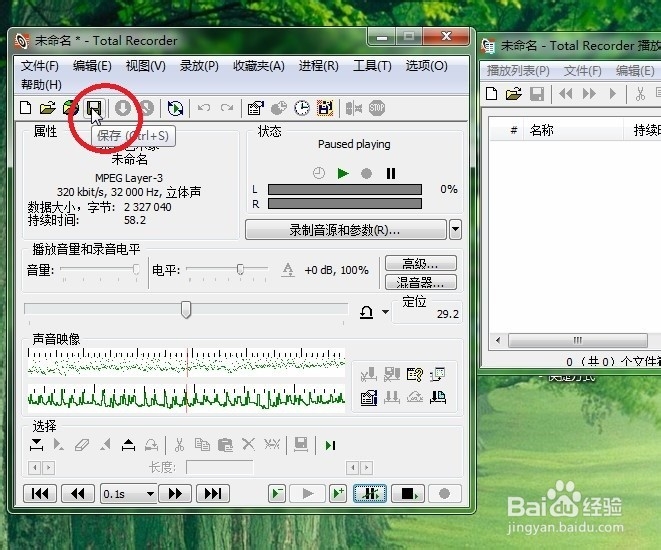Open the 0.1s step size dropdown
Viewport: 661px width, 550px height.
point(150,494)
